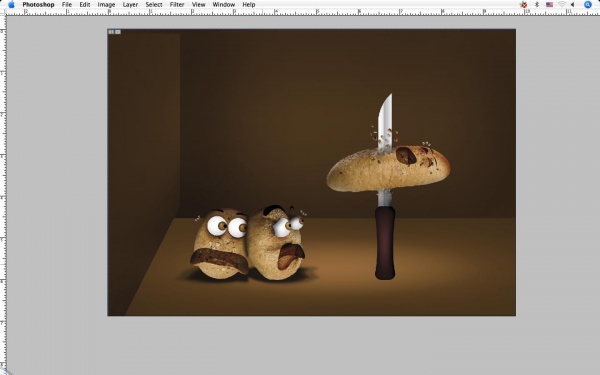600x375 pixels.
Task: Open the File menu
Action: tap(67, 5)
